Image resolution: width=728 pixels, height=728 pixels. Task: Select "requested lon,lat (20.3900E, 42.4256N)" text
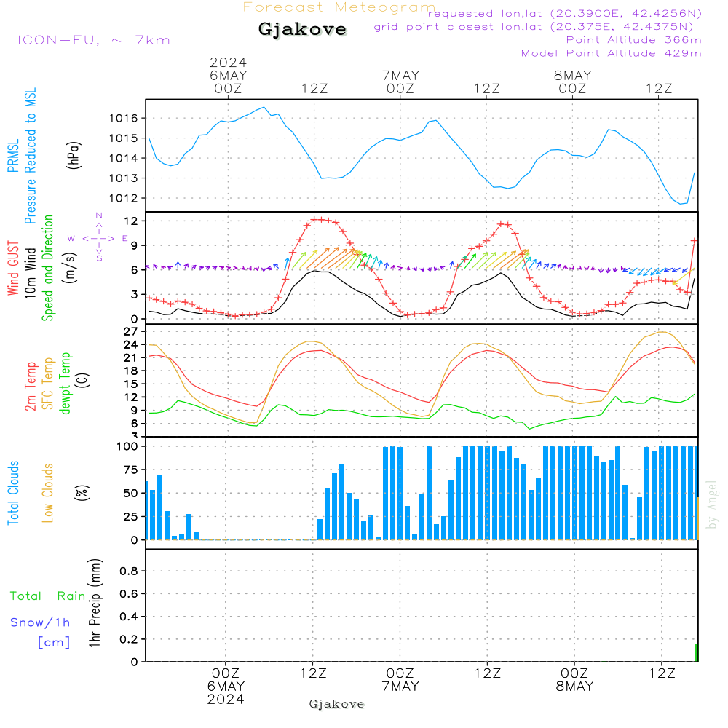click(x=564, y=14)
